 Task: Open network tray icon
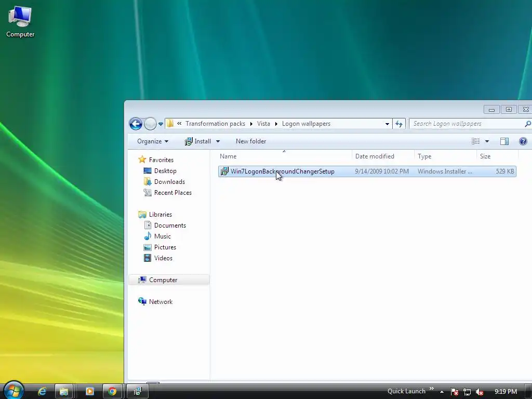coord(467,392)
